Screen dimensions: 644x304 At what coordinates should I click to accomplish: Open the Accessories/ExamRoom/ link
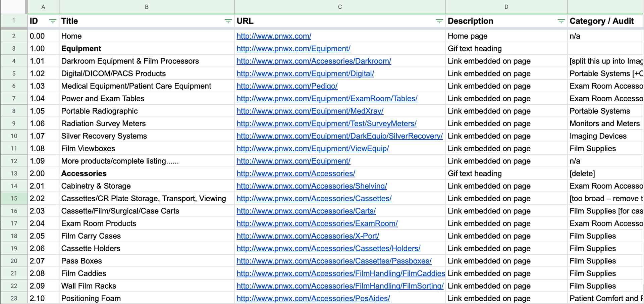point(317,223)
